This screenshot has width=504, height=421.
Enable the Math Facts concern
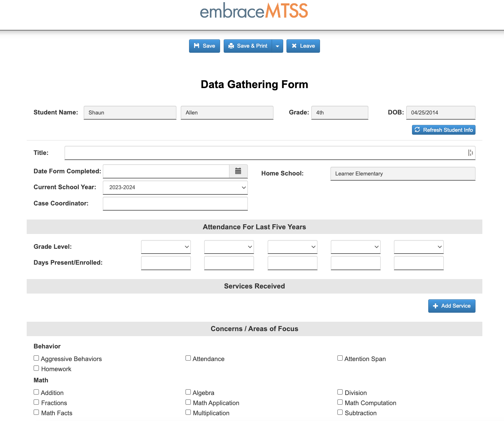click(36, 412)
